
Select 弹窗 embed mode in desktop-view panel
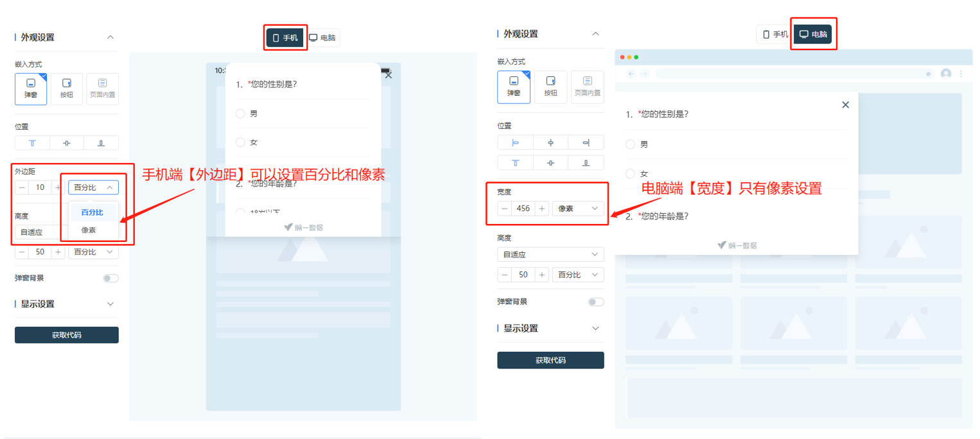coord(514,87)
